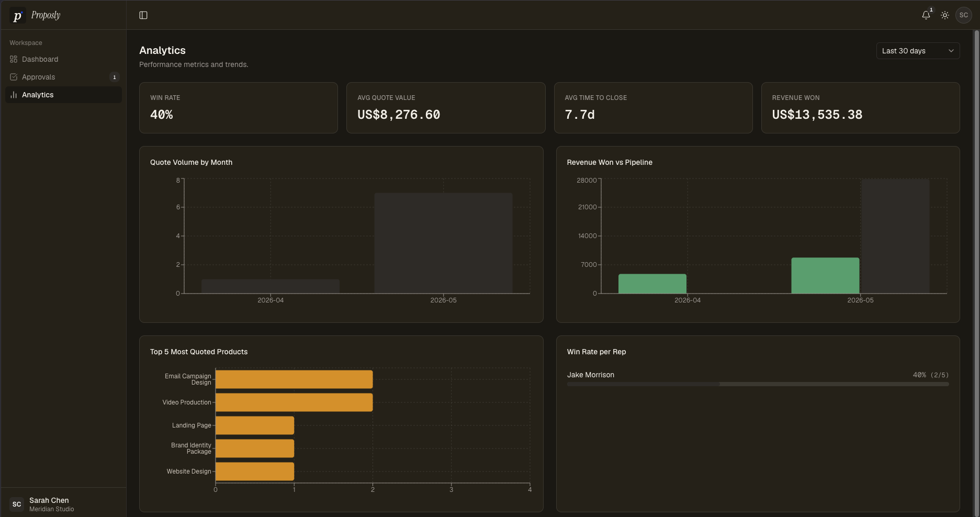980x517 pixels.
Task: Click the SC avatar beside Sarah Chen
Action: point(17,504)
